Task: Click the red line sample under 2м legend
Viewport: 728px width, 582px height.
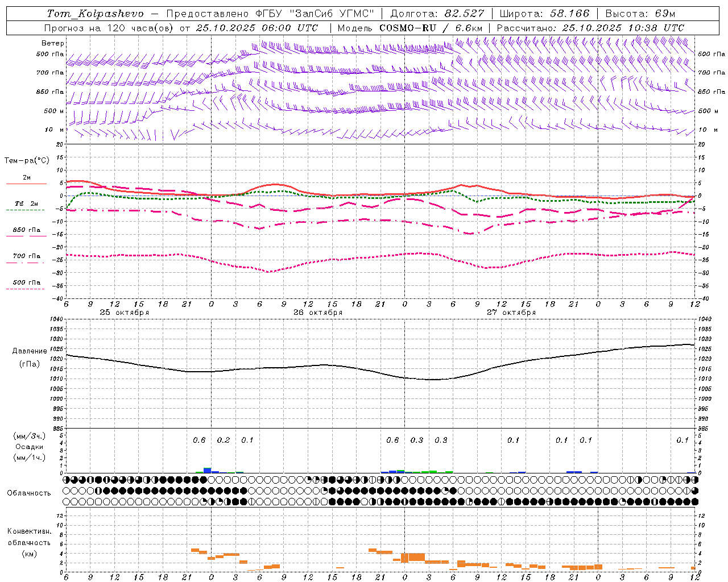Action: tap(26, 184)
